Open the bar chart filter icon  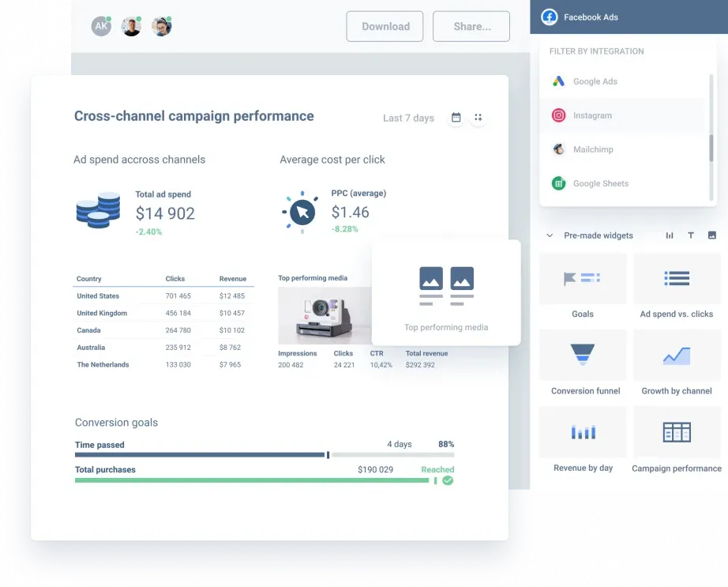pyautogui.click(x=669, y=235)
